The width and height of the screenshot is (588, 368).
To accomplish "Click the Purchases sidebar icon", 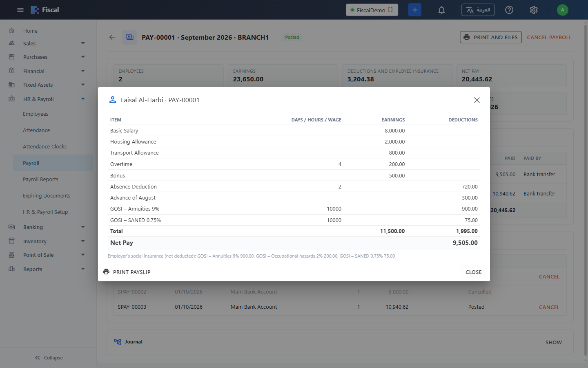I will coord(11,57).
